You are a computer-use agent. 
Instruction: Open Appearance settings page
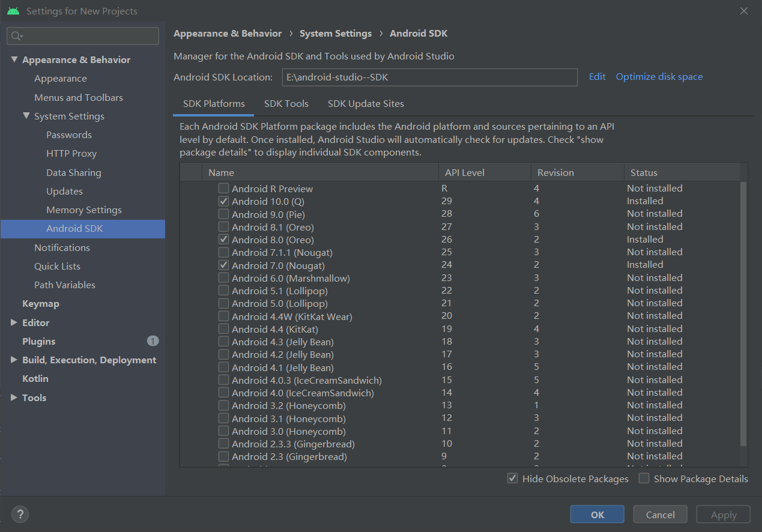point(61,79)
